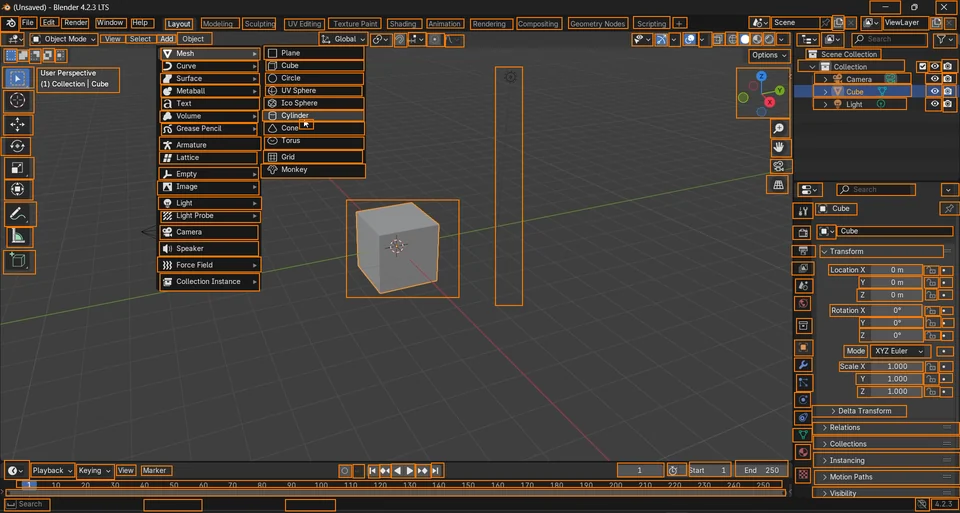960x513 pixels.
Task: Open the Material properties tab icon
Action: tap(803, 452)
